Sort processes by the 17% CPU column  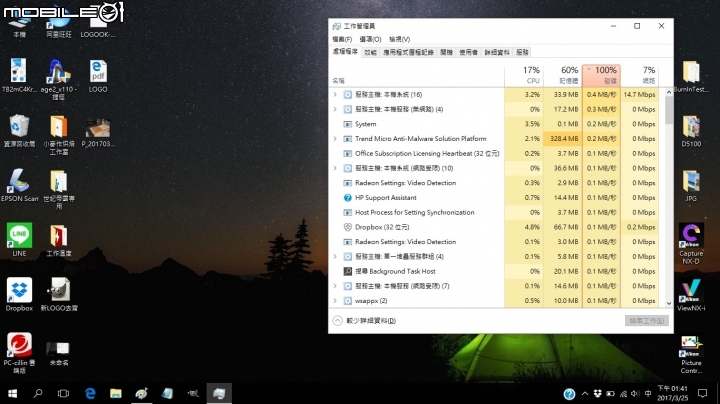tap(524, 75)
